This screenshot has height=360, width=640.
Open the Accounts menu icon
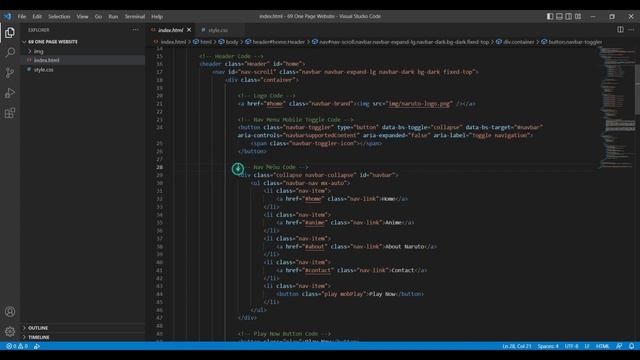tap(10, 312)
